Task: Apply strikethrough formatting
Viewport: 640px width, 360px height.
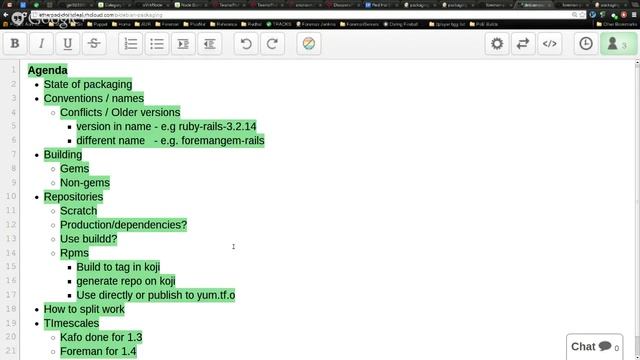Action: (x=94, y=44)
